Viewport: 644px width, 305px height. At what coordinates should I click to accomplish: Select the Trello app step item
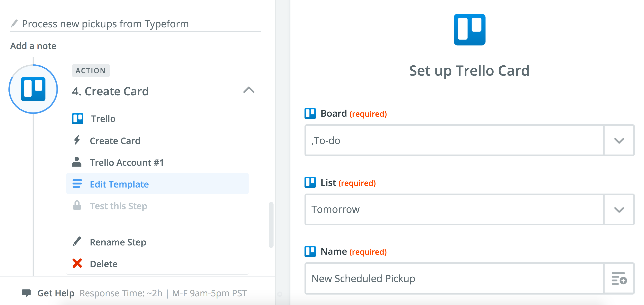tap(103, 119)
